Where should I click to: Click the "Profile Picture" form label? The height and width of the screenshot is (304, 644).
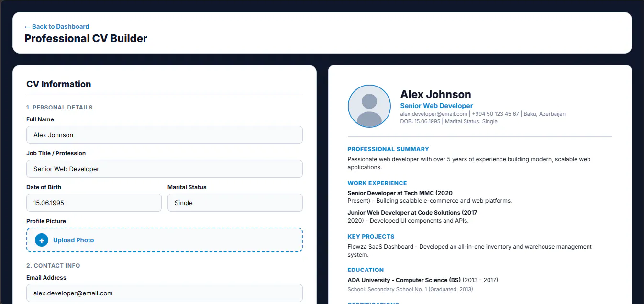[46, 221]
